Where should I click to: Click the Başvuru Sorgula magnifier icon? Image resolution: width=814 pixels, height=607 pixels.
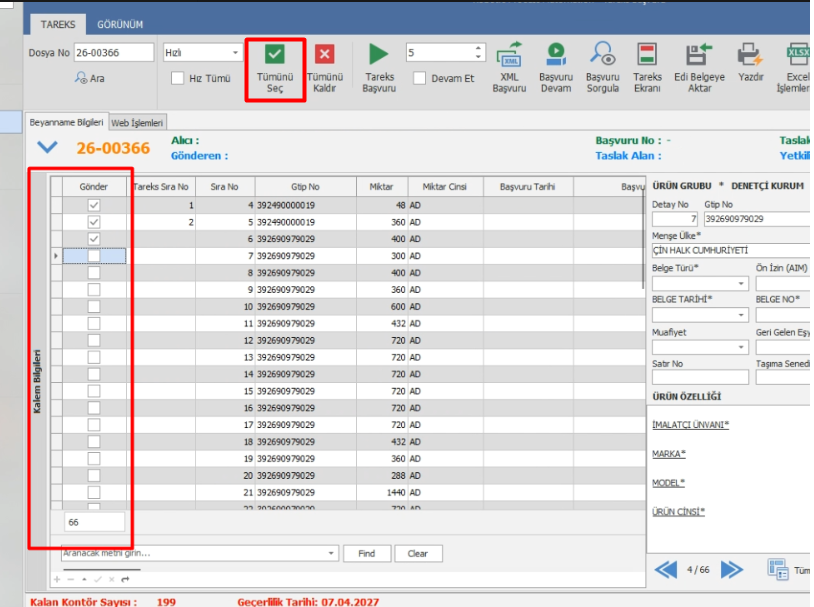click(602, 54)
